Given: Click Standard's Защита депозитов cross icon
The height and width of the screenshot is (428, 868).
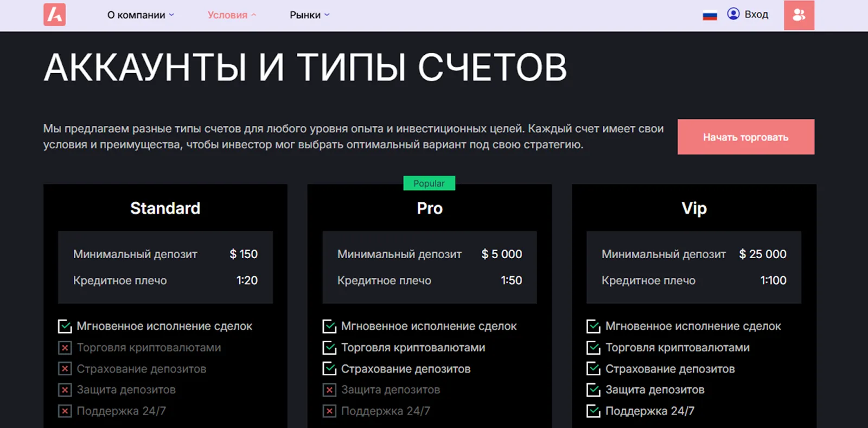Looking at the screenshot, I should click(x=65, y=389).
